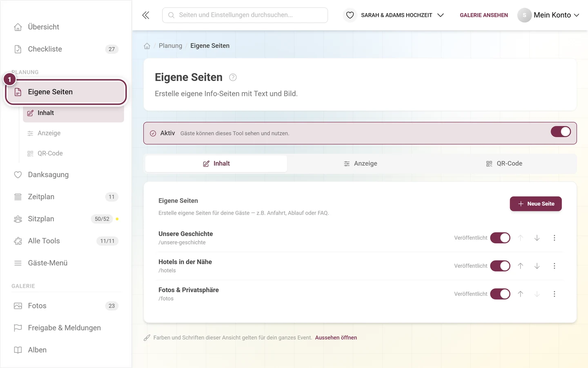Click the Neue Seite button
Image resolution: width=588 pixels, height=368 pixels.
click(536, 204)
